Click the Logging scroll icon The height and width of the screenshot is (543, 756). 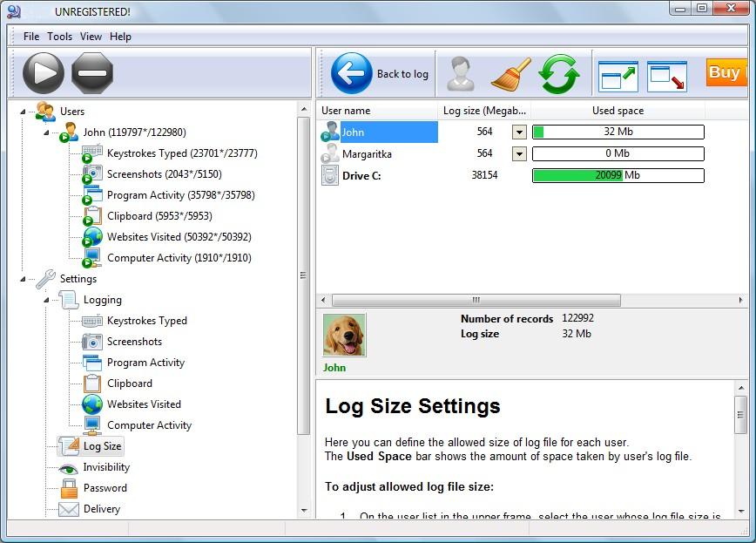(x=69, y=300)
